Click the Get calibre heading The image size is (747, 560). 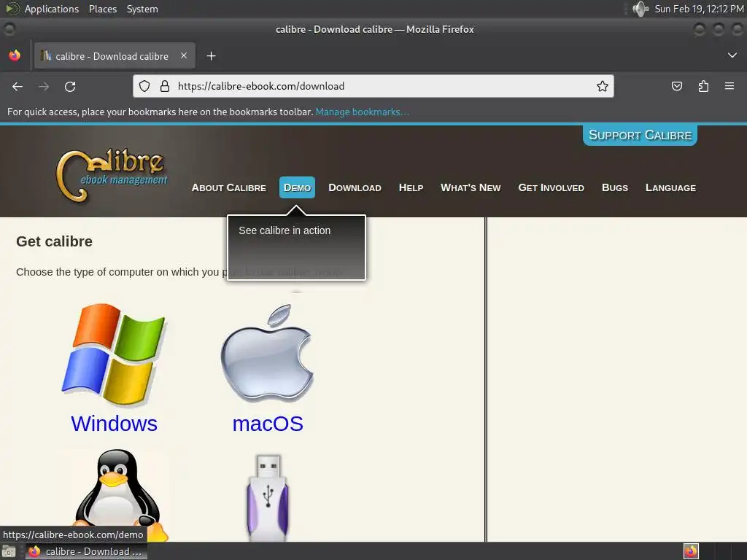click(54, 241)
